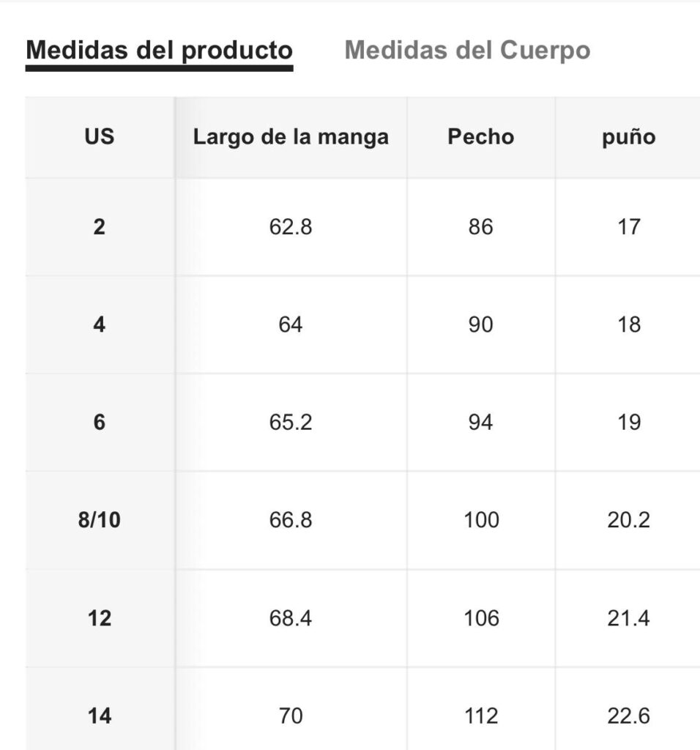Click cuff value 22.6 for size 14
This screenshot has height=750, width=700.
pos(628,716)
